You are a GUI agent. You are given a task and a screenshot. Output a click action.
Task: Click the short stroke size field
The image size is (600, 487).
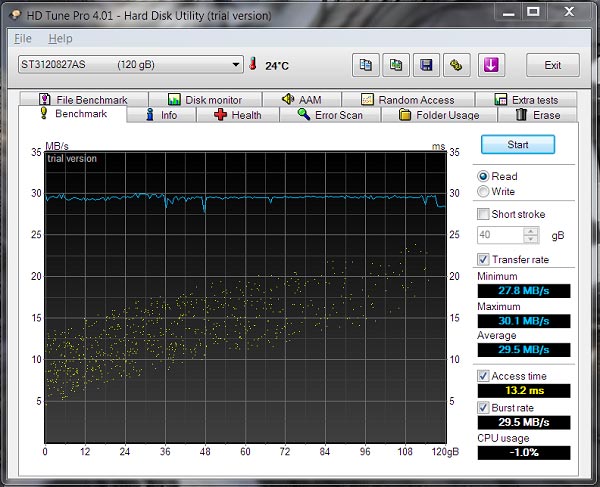[x=500, y=235]
